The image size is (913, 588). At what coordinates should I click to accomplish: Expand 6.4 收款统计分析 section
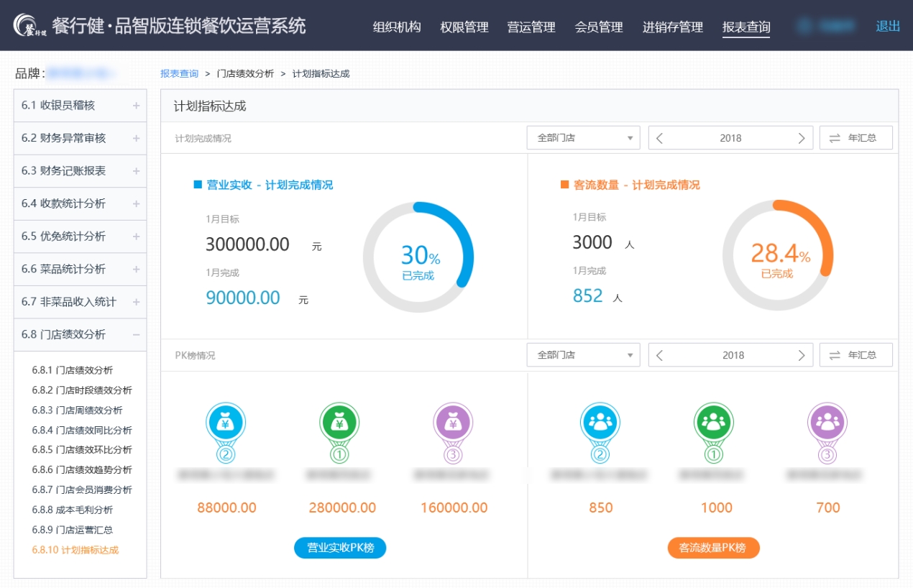point(80,203)
